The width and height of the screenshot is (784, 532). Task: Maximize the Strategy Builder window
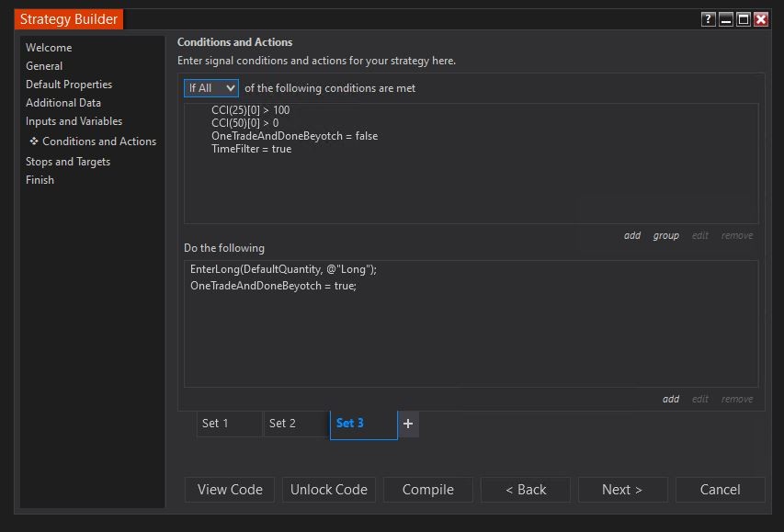[744, 19]
